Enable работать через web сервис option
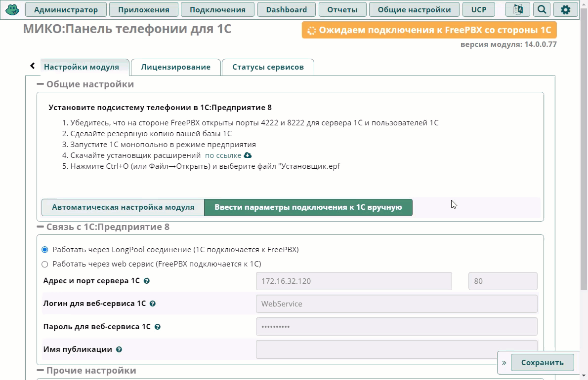588x380 pixels. tap(44, 265)
